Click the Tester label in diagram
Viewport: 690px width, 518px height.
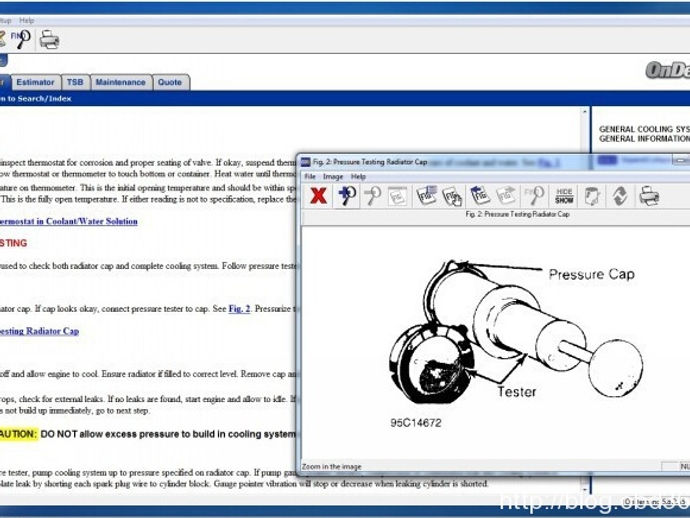pyautogui.click(x=517, y=392)
